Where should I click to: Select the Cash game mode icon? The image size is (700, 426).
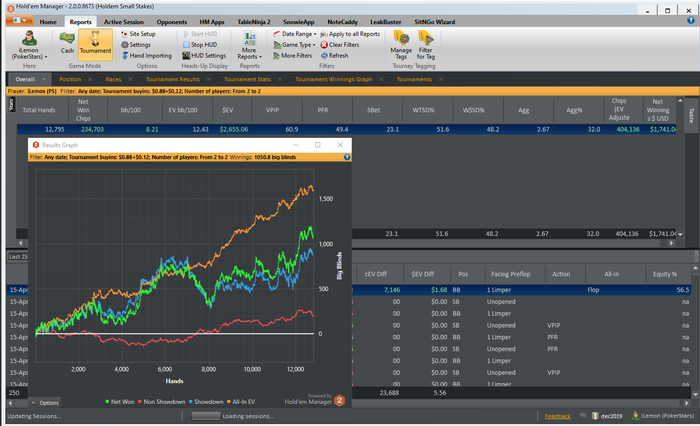coord(67,43)
